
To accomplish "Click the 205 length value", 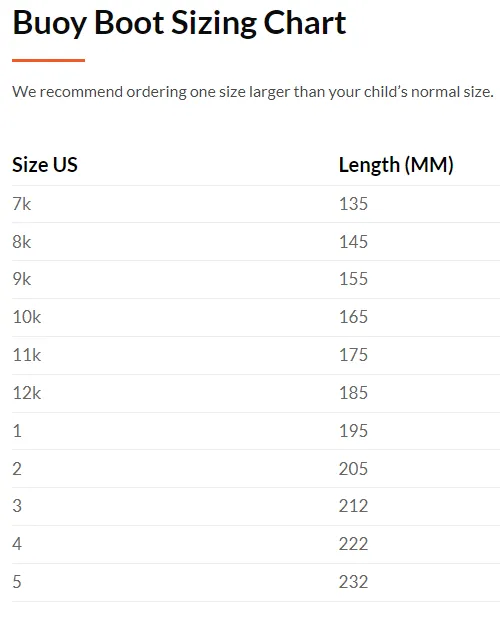I will click(x=353, y=469).
